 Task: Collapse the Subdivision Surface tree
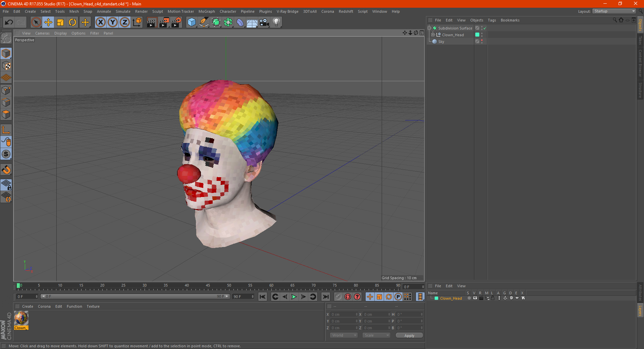(429, 28)
